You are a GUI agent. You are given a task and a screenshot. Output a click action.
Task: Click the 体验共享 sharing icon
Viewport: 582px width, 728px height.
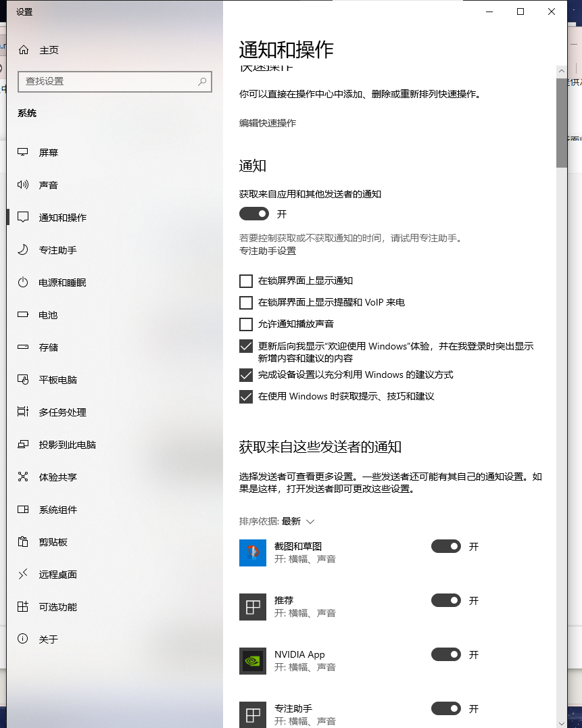point(23,477)
